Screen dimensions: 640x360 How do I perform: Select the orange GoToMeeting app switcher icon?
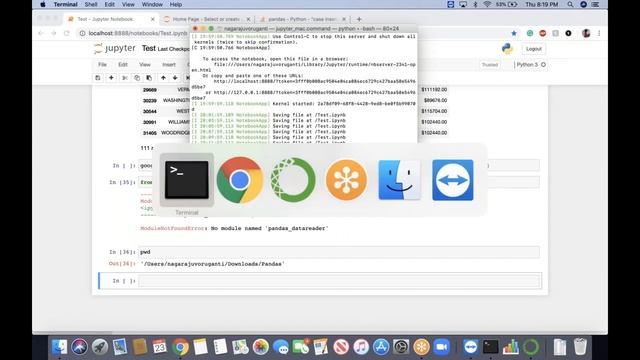pyautogui.click(x=346, y=180)
